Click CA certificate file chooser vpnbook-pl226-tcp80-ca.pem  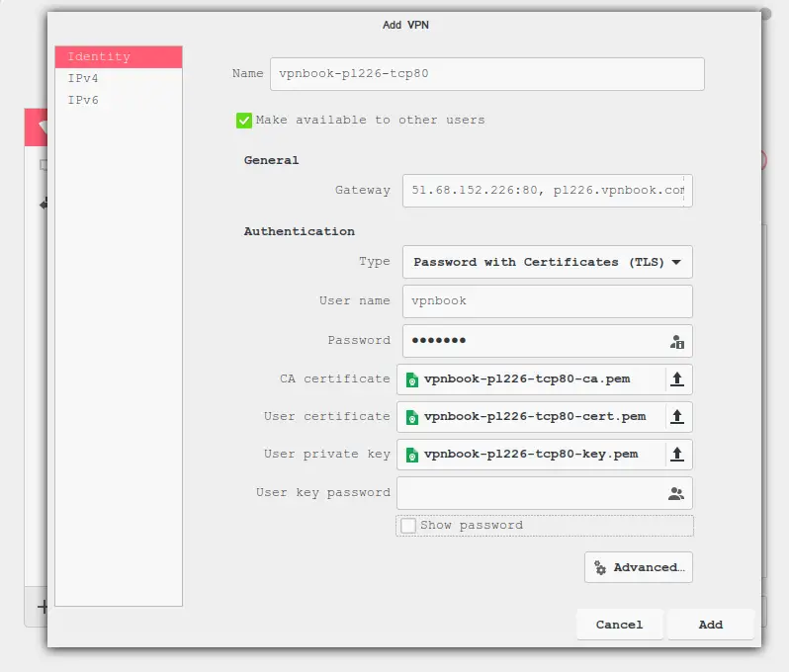(x=531, y=379)
